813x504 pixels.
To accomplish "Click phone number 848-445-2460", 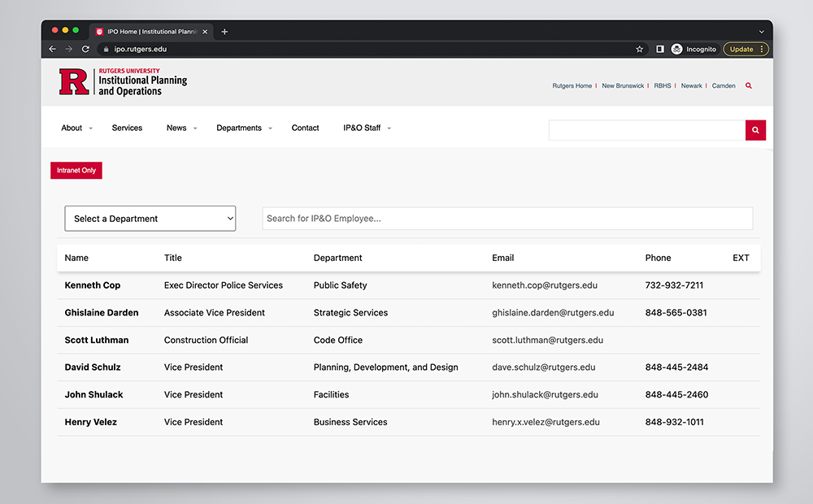I will pyautogui.click(x=676, y=395).
